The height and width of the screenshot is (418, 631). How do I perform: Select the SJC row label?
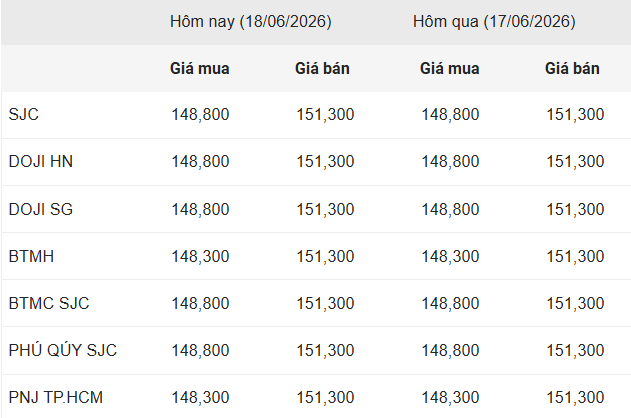tap(24, 115)
